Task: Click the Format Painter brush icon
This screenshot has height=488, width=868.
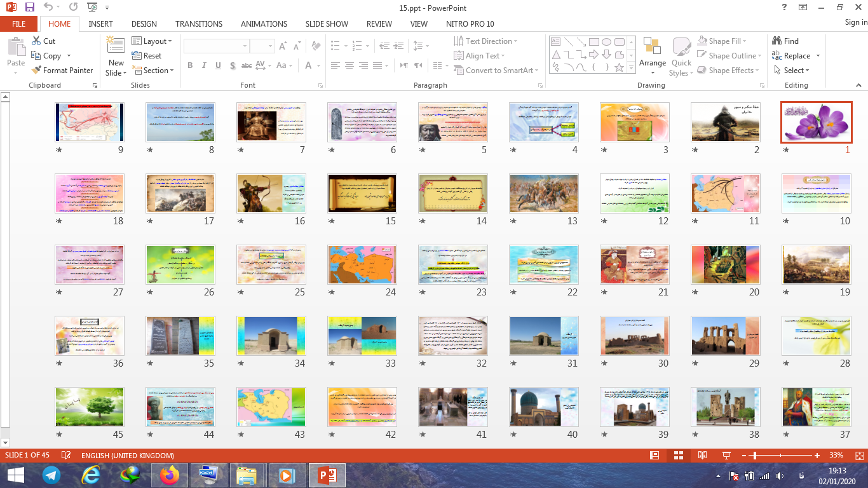Action: click(36, 71)
